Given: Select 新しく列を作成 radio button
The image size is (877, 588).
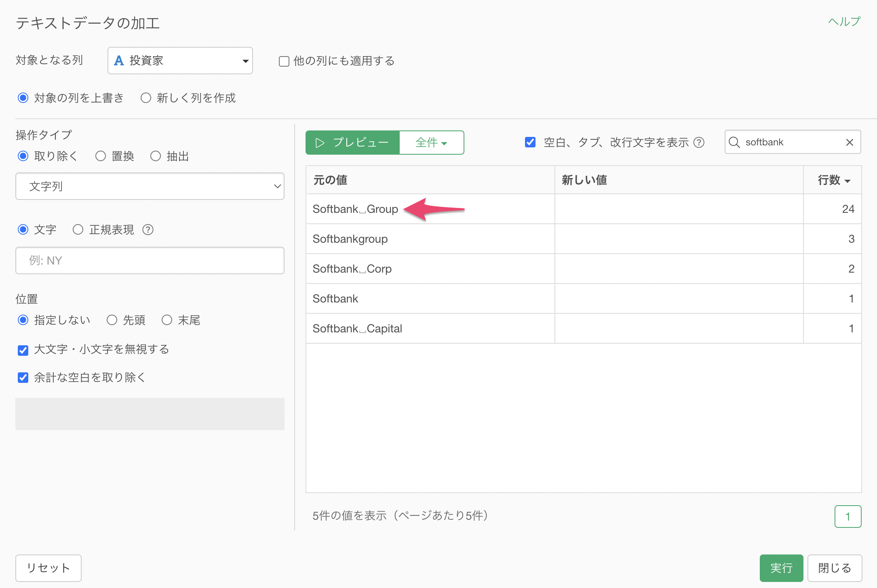Looking at the screenshot, I should (x=145, y=98).
